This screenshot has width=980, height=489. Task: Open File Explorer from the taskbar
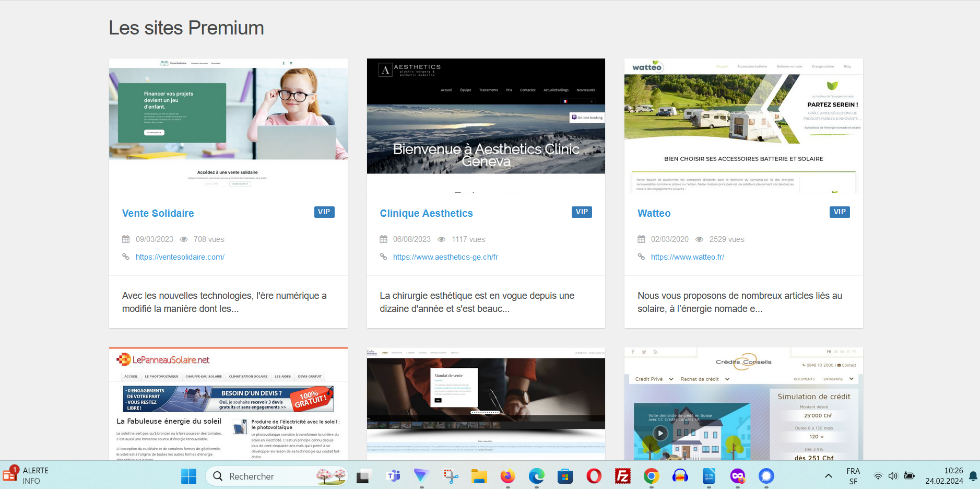[479, 476]
